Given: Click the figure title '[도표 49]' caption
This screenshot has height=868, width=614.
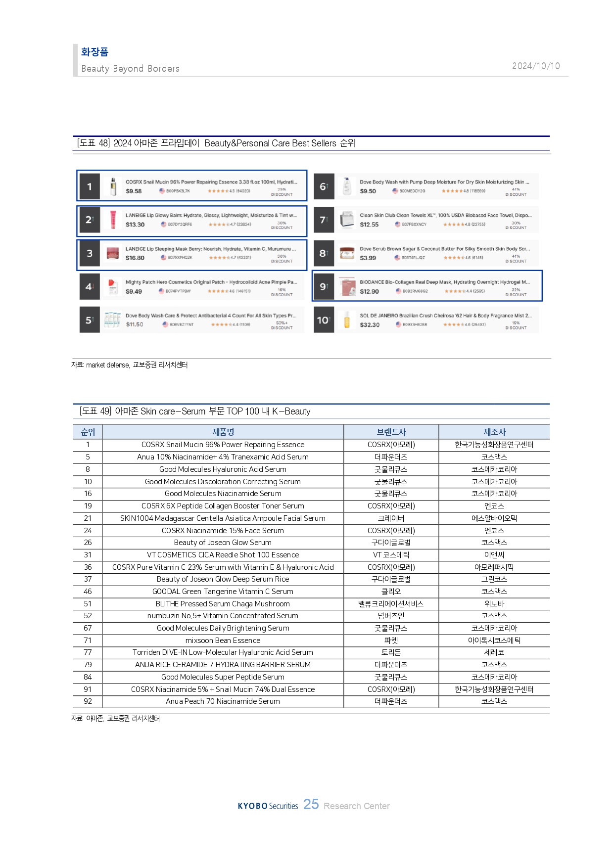Looking at the screenshot, I should tap(195, 411).
